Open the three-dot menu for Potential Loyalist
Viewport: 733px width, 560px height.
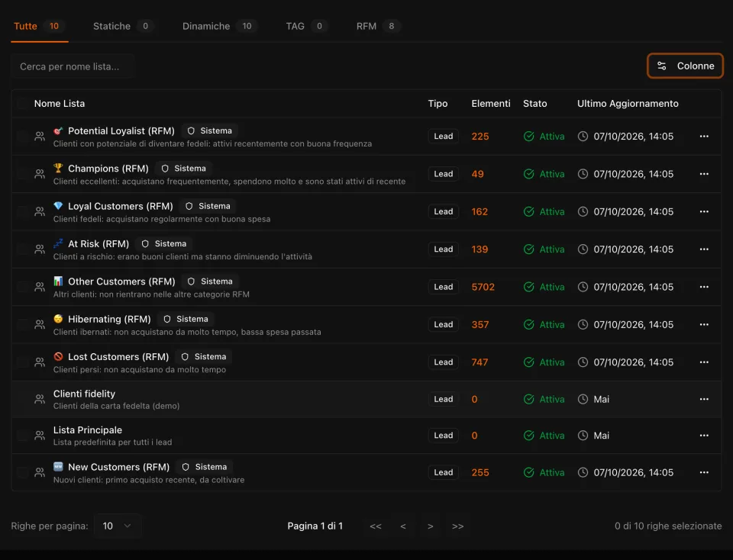tap(704, 137)
